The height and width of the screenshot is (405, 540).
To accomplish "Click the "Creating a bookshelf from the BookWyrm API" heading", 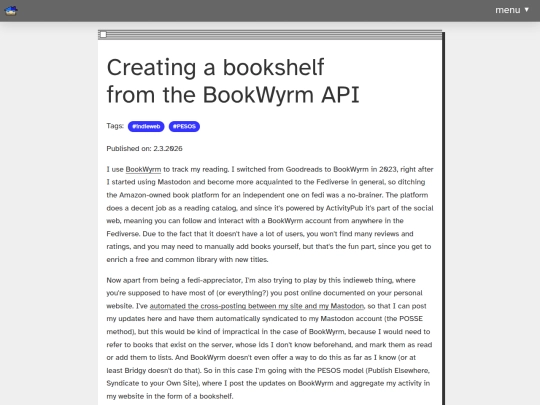I will coord(233,81).
